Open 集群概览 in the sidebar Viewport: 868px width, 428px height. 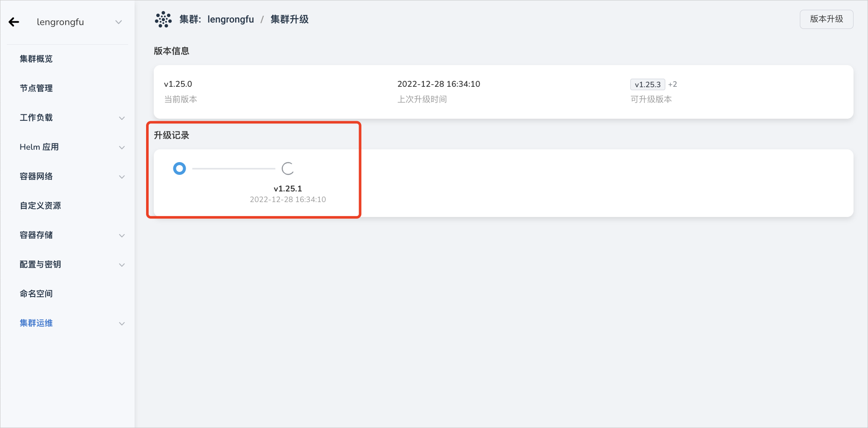(x=36, y=59)
